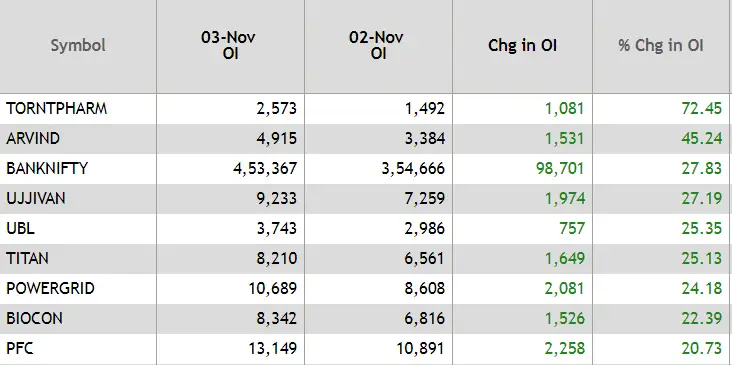This screenshot has height=365, width=732.
Task: Open the BIOCON symbol row
Action: (x=34, y=318)
